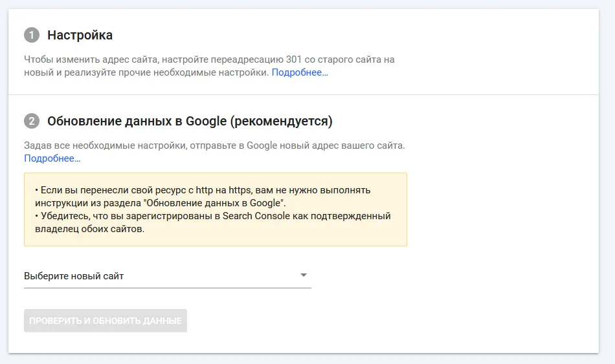Click the text about sending Google new address
Screen dimensions: 615x364
tap(214, 145)
